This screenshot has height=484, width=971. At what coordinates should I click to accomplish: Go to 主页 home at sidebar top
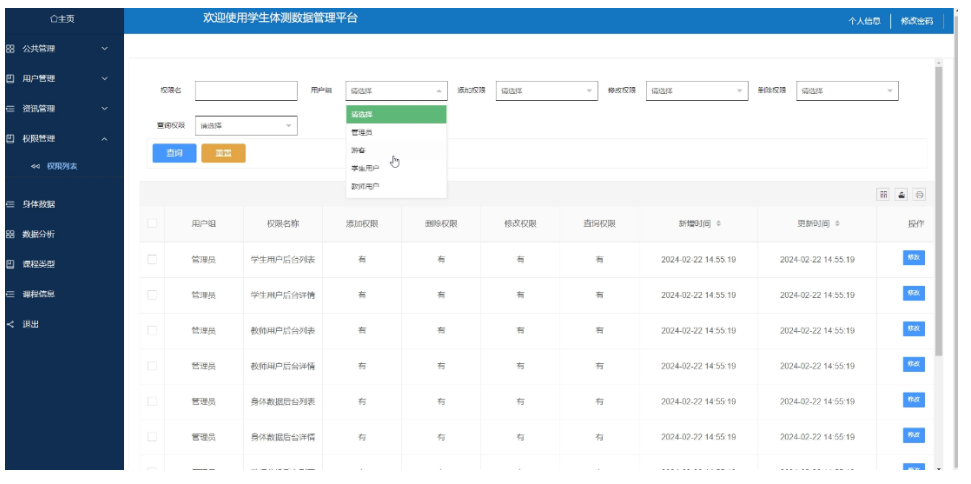point(63,19)
